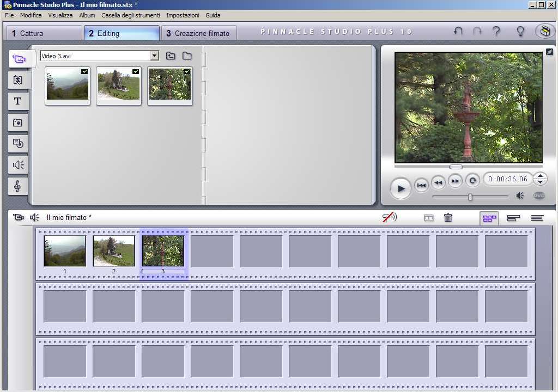Select storyboard clip 2

[114, 251]
